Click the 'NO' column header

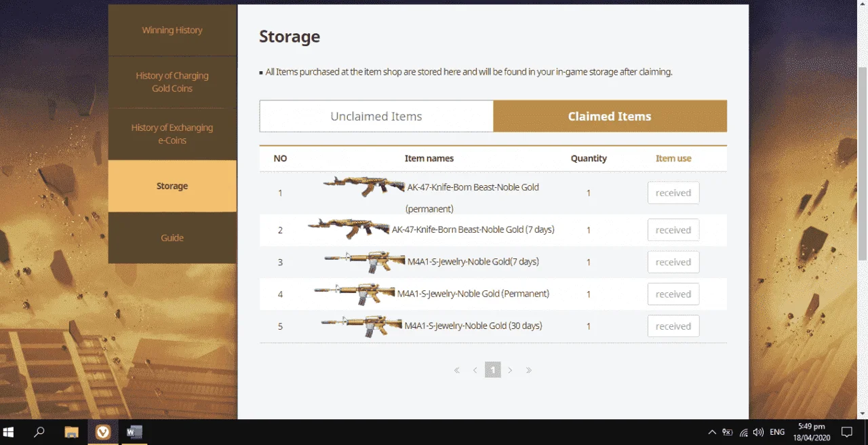pos(280,158)
